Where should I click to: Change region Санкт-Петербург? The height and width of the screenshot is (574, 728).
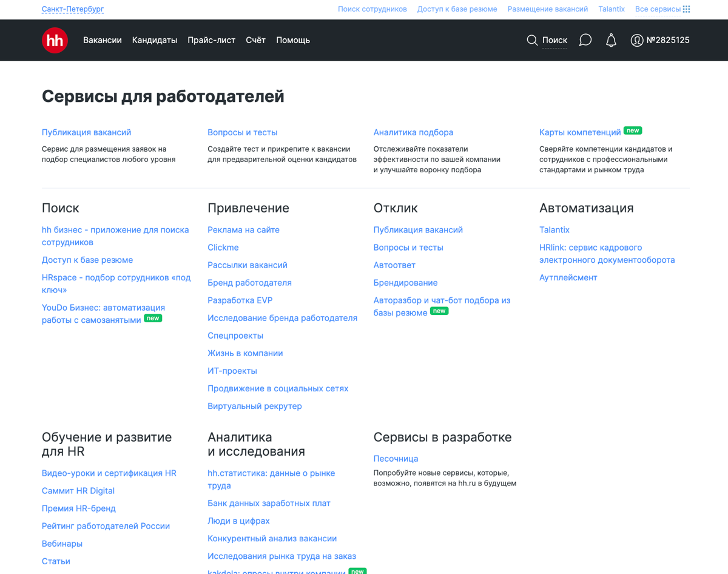(x=73, y=9)
